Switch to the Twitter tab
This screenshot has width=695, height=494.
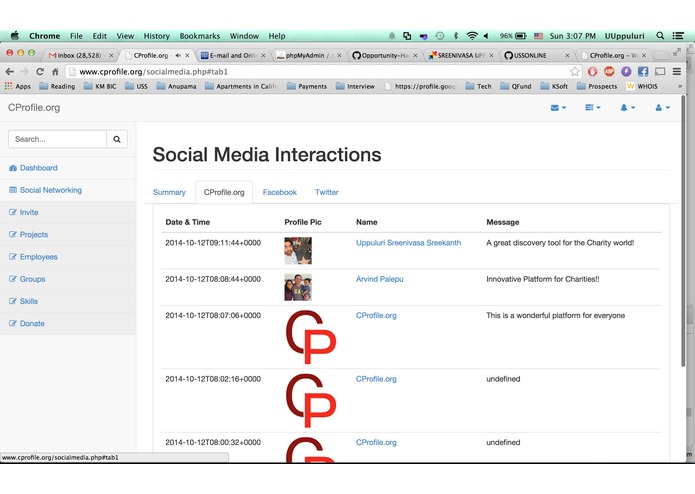(327, 192)
